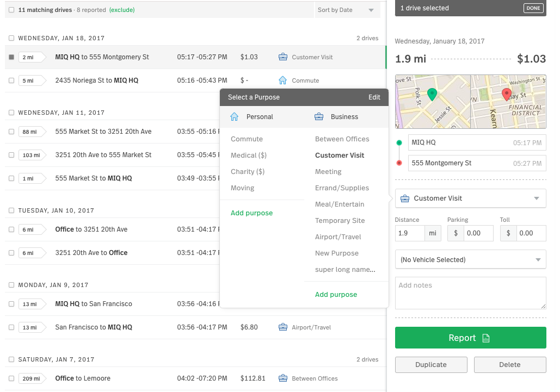Check the 555 Market St to 3251 20th Ave drive
560x392 pixels.
11,132
